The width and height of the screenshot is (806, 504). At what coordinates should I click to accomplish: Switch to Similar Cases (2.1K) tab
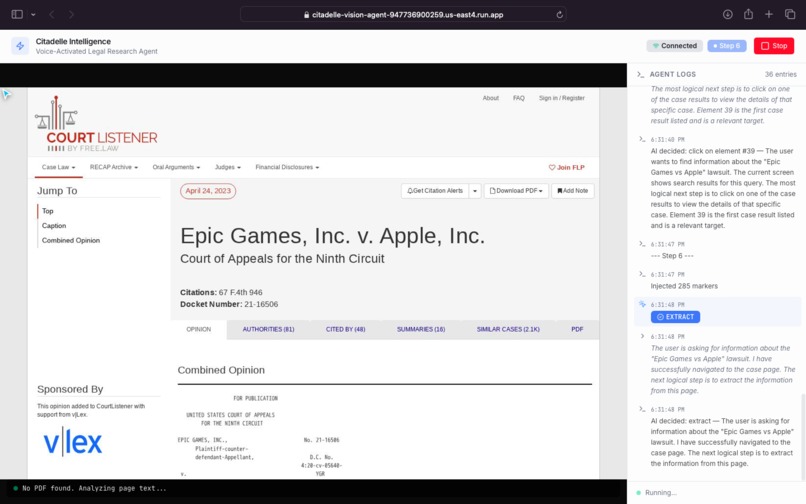[x=508, y=329]
